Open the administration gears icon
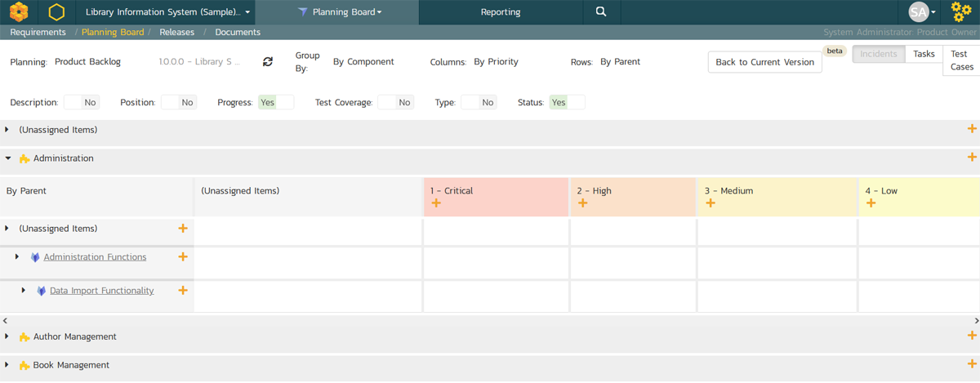980x383 pixels. pos(961,12)
